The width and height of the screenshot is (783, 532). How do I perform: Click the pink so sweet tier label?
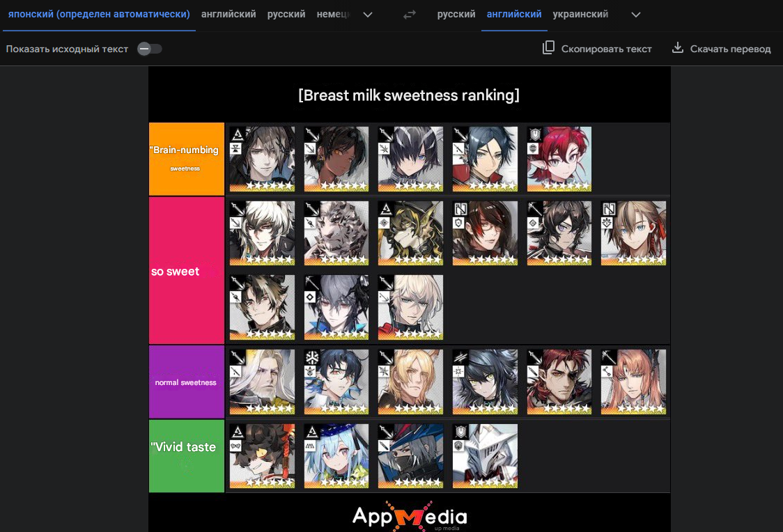[186, 270]
